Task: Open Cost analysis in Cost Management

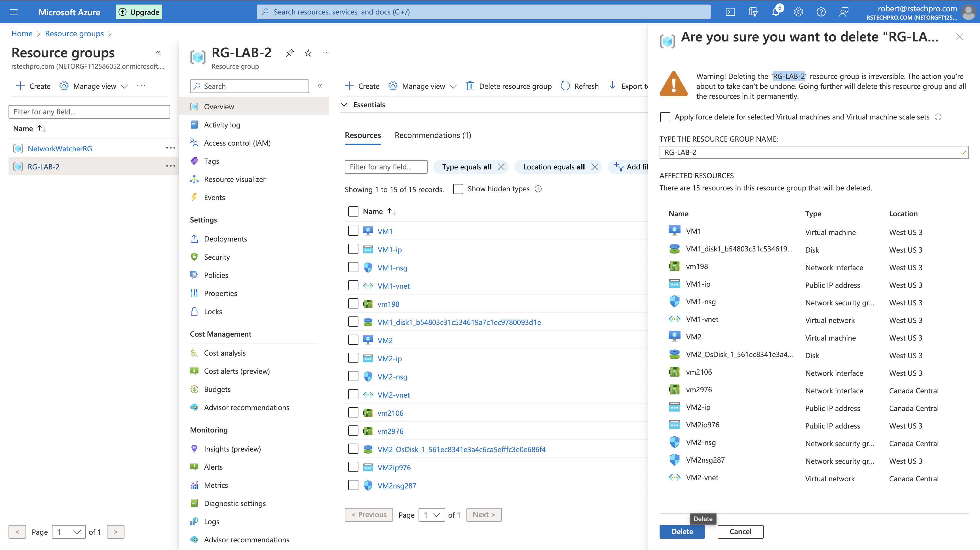Action: pos(225,352)
